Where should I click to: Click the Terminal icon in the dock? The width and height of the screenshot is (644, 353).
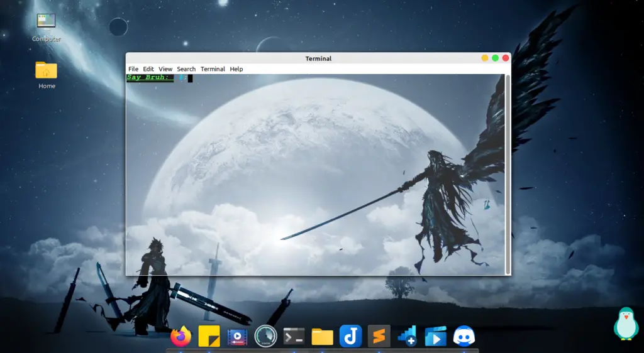click(294, 337)
